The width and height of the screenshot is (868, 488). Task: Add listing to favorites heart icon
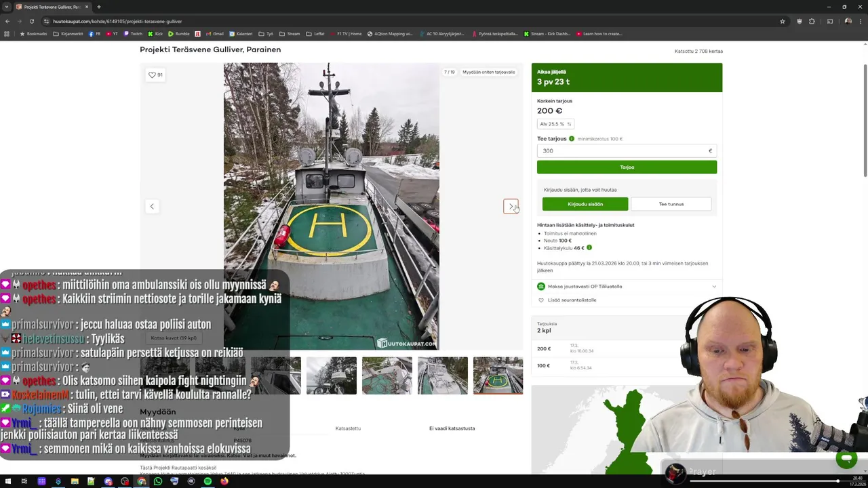tap(152, 75)
